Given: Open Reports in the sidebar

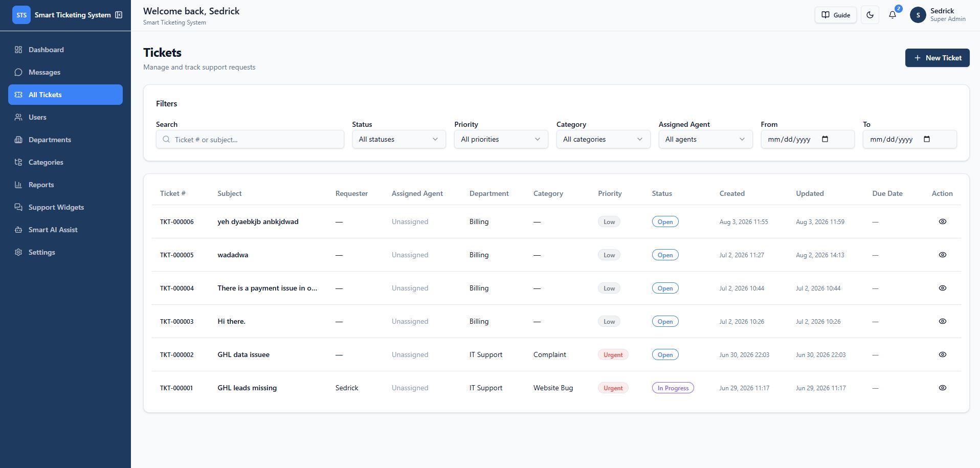Looking at the screenshot, I should point(65,185).
